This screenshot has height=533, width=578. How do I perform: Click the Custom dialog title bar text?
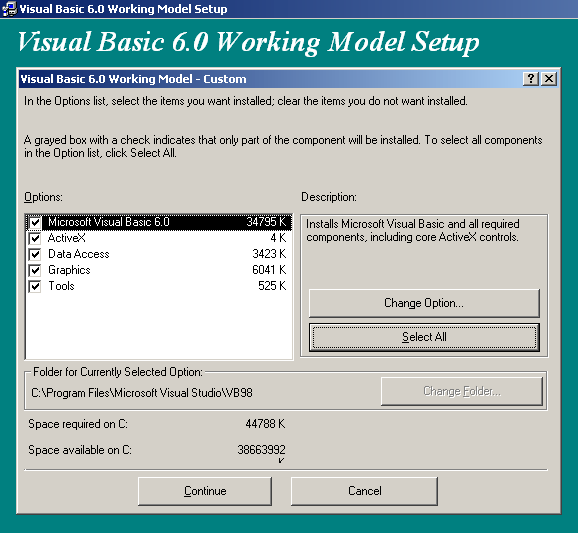coord(133,79)
